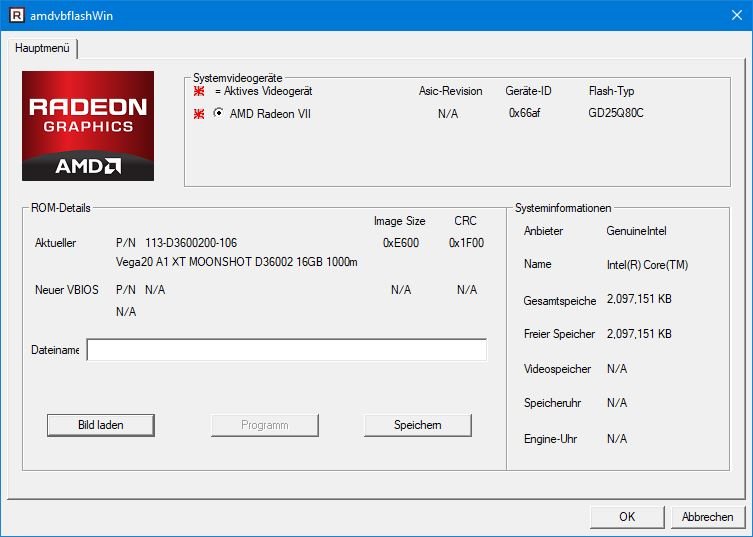753x537 pixels.
Task: Click the 0x66af device ID value
Action: [524, 113]
